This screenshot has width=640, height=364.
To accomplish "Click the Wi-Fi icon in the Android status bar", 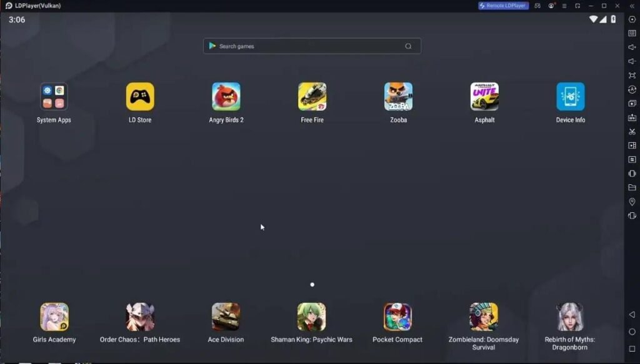I will (x=594, y=19).
